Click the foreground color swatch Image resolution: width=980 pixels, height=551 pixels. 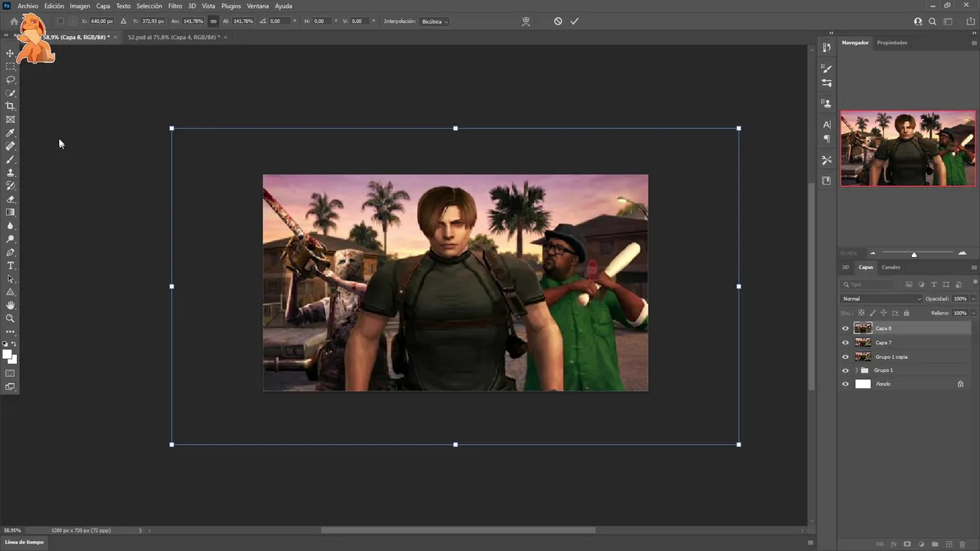(x=8, y=354)
